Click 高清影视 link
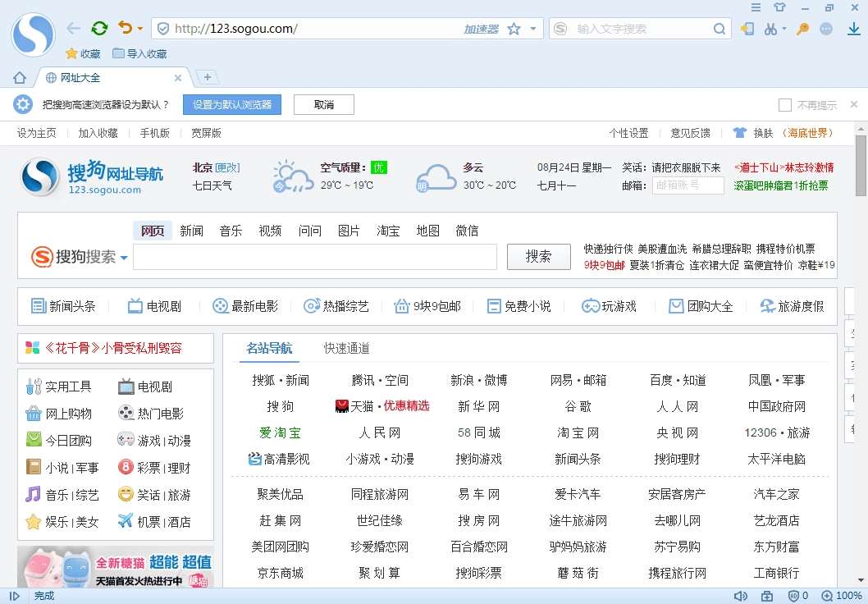 [x=279, y=459]
